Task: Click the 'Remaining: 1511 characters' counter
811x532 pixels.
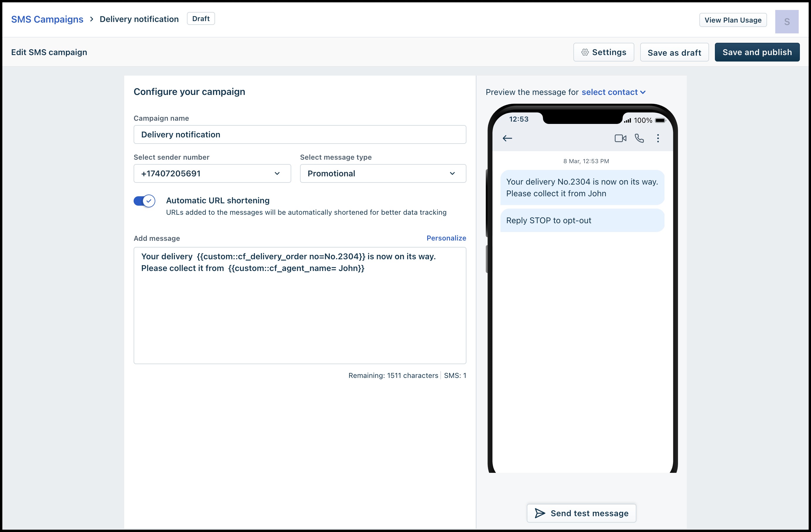Action: (393, 376)
